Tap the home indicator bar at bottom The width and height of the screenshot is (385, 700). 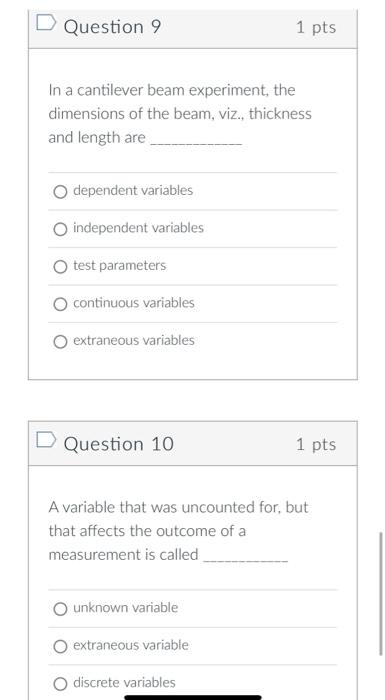coord(193,697)
